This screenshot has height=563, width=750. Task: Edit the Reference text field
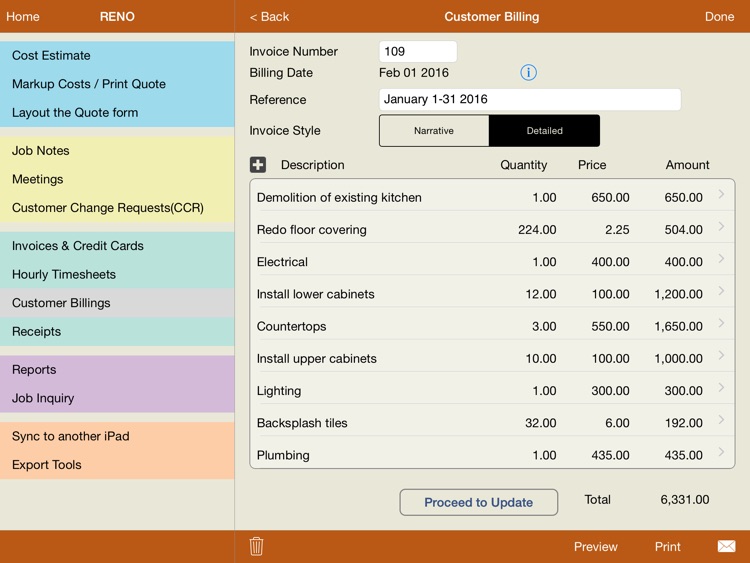click(x=529, y=99)
